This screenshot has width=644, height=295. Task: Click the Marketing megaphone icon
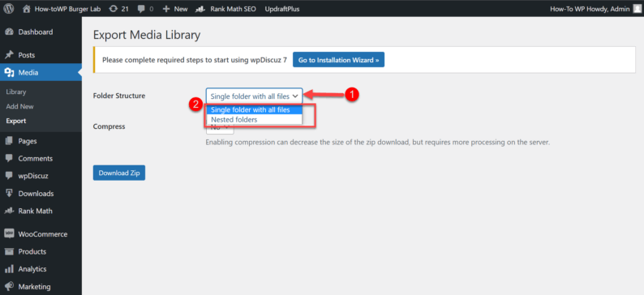9,286
